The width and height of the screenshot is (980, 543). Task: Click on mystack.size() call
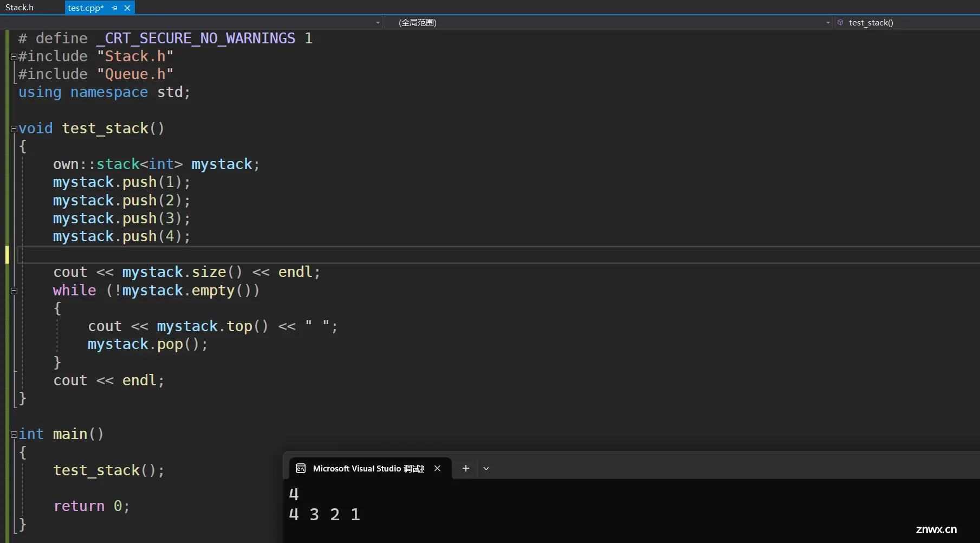click(x=182, y=272)
